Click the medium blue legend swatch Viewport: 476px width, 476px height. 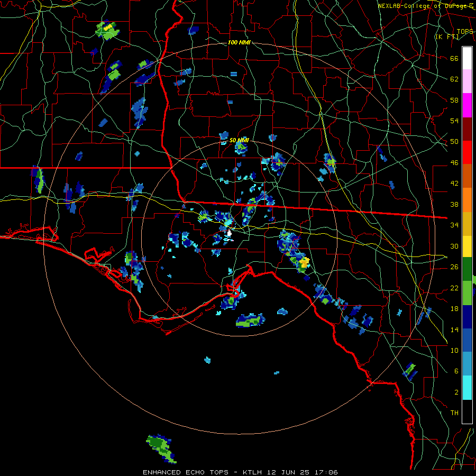tap(467, 340)
